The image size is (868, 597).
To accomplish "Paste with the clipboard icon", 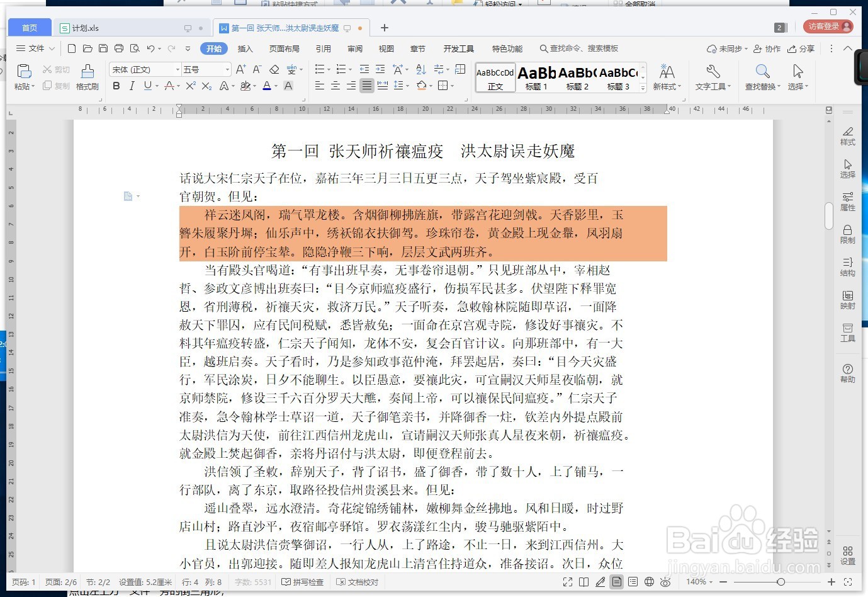I will (24, 71).
